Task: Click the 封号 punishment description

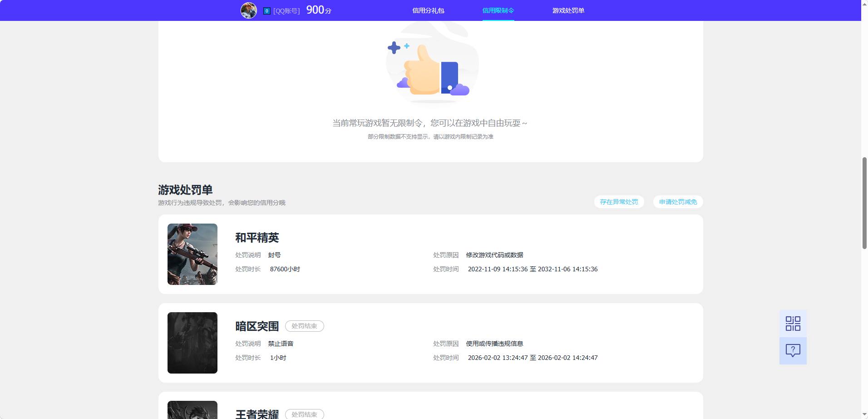Action: click(274, 255)
